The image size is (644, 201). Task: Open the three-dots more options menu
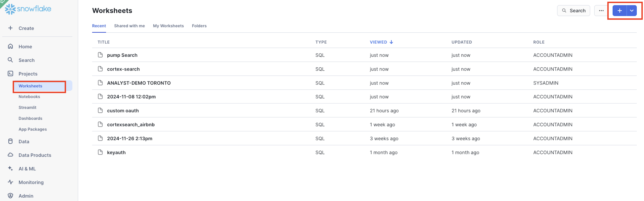click(x=601, y=10)
